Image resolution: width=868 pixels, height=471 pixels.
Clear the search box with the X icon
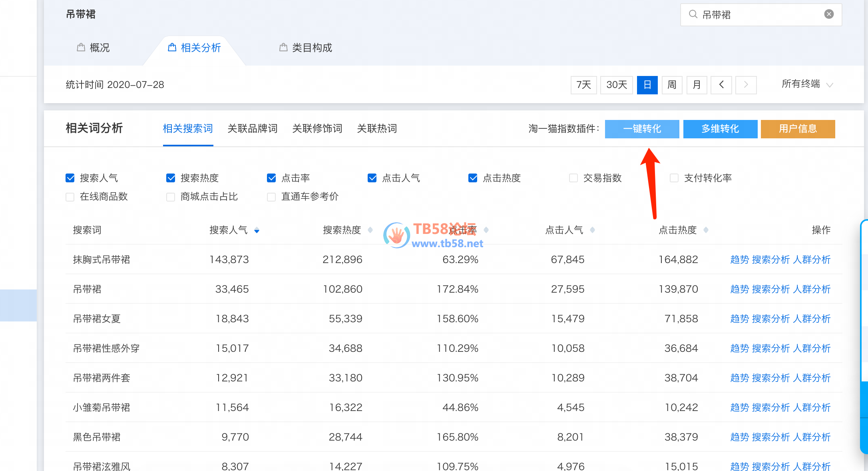click(829, 14)
